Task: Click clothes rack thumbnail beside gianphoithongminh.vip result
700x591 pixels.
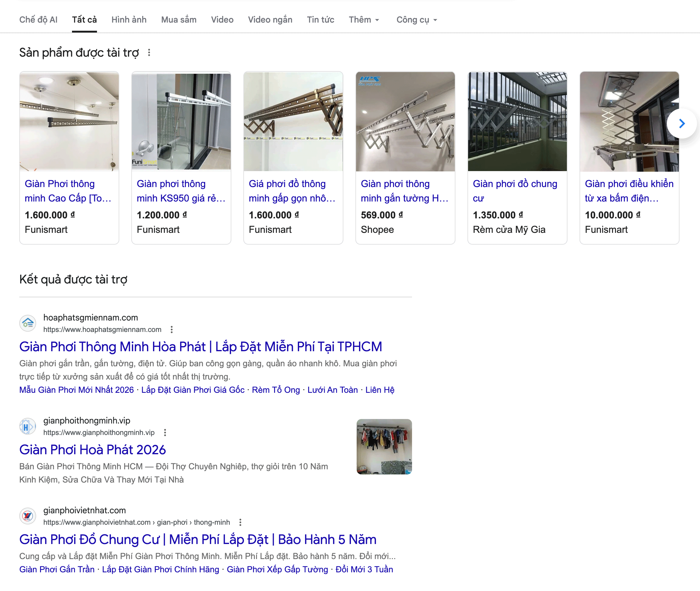Action: point(384,447)
